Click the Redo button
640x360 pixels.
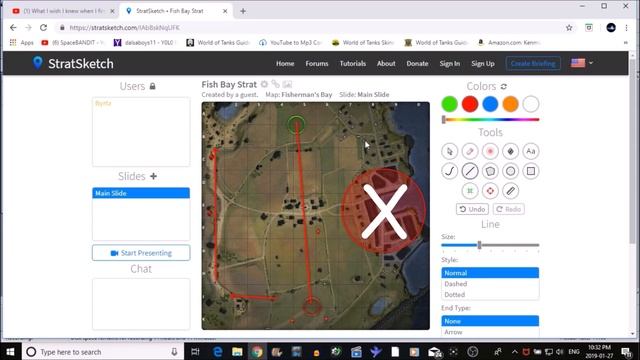tap(509, 209)
